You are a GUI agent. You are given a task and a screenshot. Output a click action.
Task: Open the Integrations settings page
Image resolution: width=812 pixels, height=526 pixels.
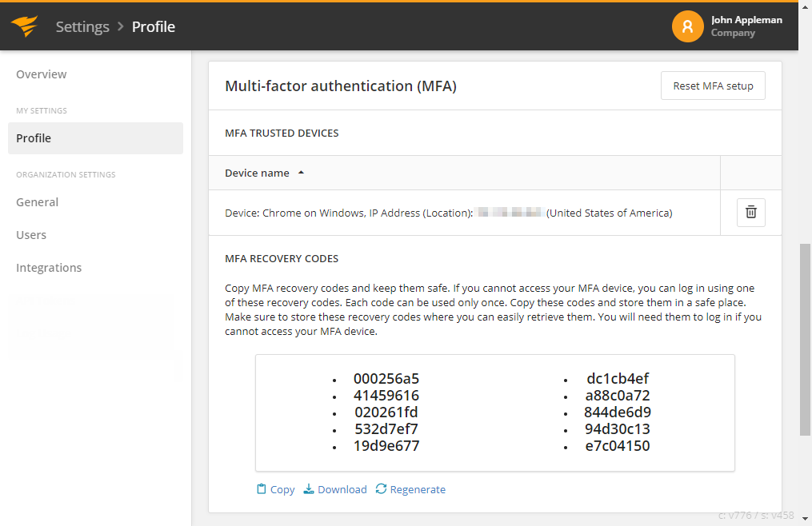coord(49,268)
